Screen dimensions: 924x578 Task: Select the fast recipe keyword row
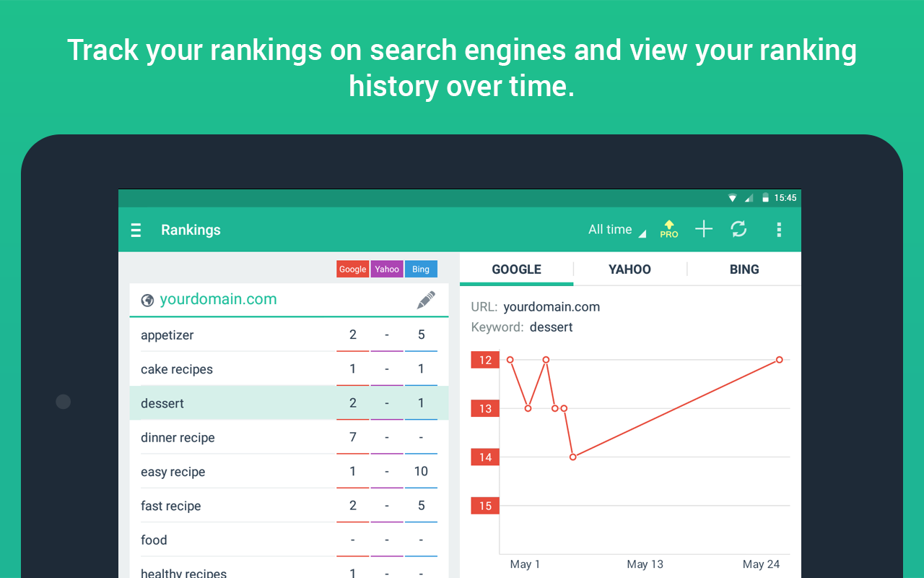289,506
